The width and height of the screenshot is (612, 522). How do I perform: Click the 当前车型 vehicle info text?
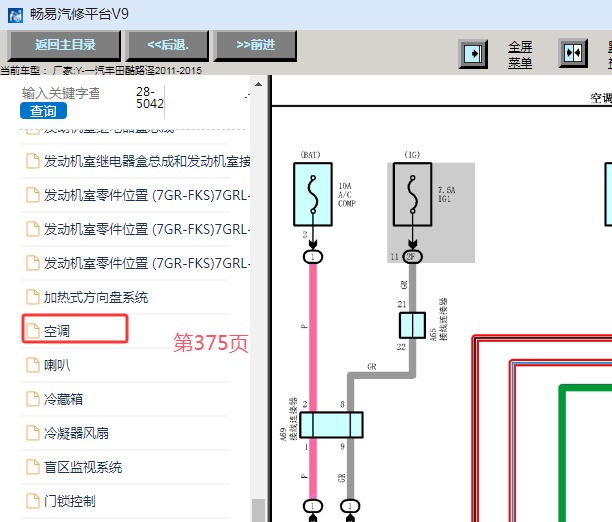[x=101, y=71]
